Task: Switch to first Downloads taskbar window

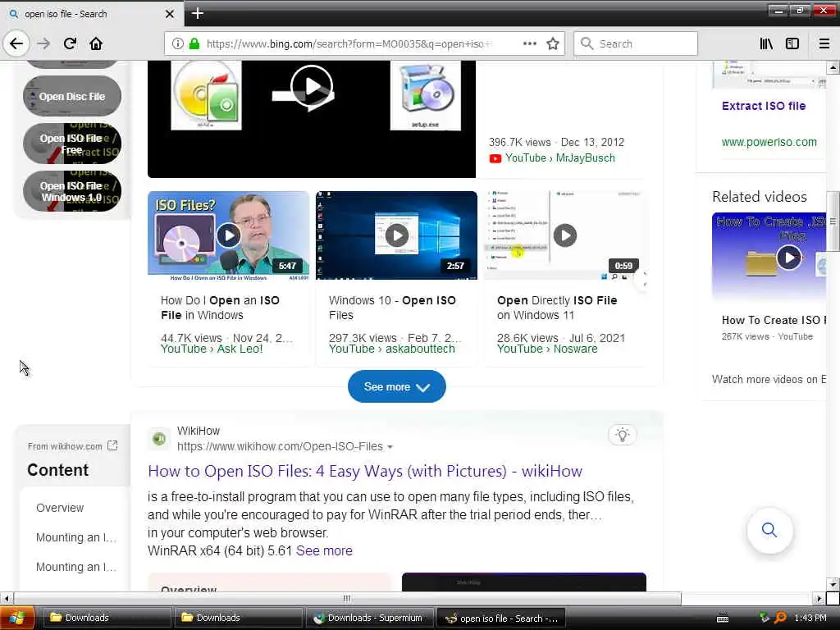Action: 107,618
